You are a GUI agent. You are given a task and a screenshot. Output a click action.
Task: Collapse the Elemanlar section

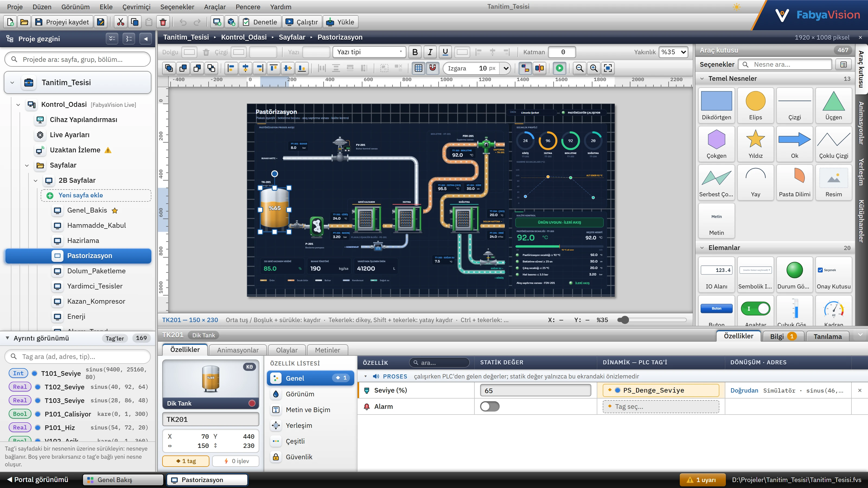702,248
